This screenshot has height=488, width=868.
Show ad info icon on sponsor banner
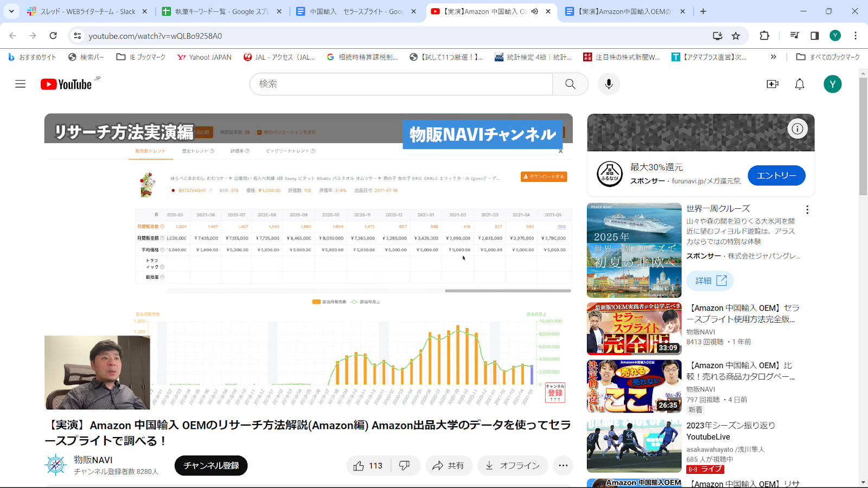(797, 129)
